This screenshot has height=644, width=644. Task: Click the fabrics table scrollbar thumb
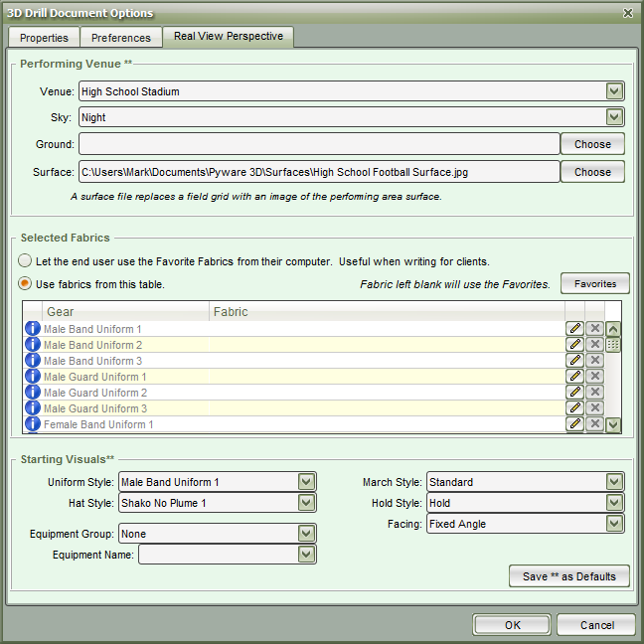[x=613, y=345]
